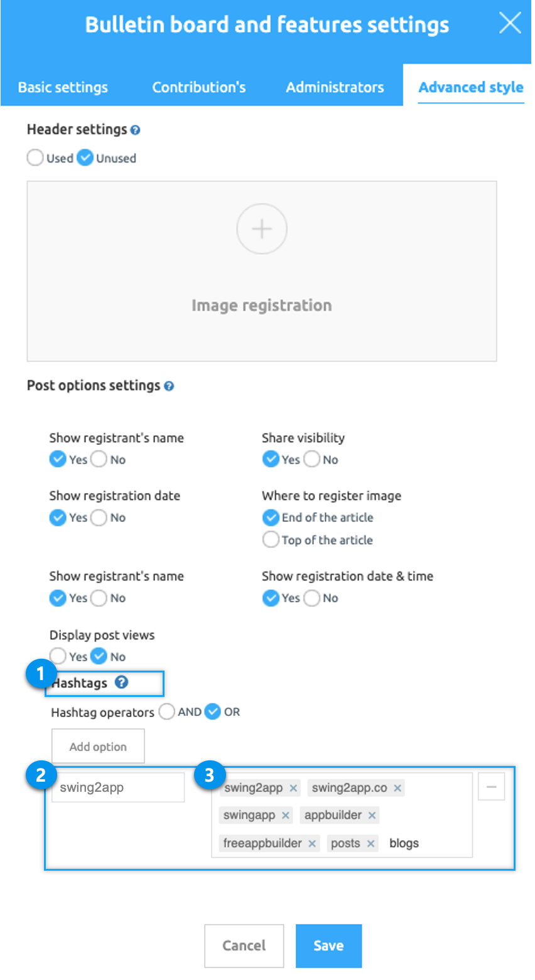Remove the freeappbuilder hashtag tag
Image resolution: width=535 pixels, height=980 pixels.
[312, 844]
